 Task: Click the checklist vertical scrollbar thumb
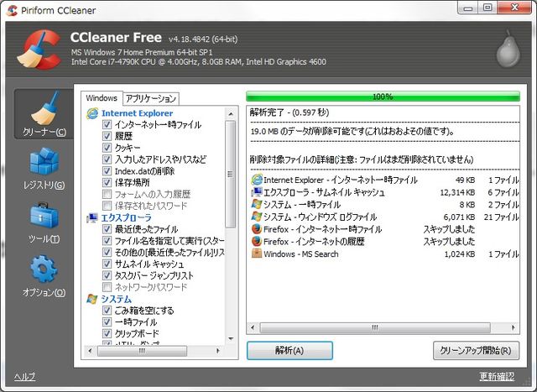point(231,174)
